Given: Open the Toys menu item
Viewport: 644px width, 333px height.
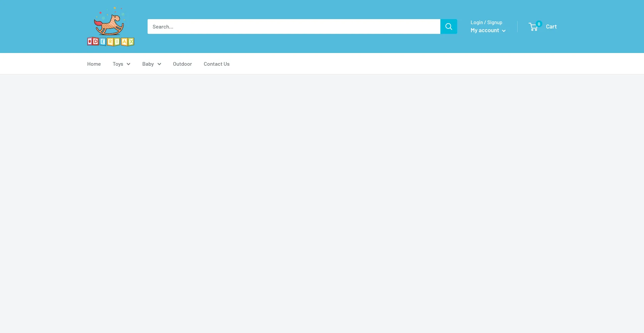Looking at the screenshot, I should (118, 64).
